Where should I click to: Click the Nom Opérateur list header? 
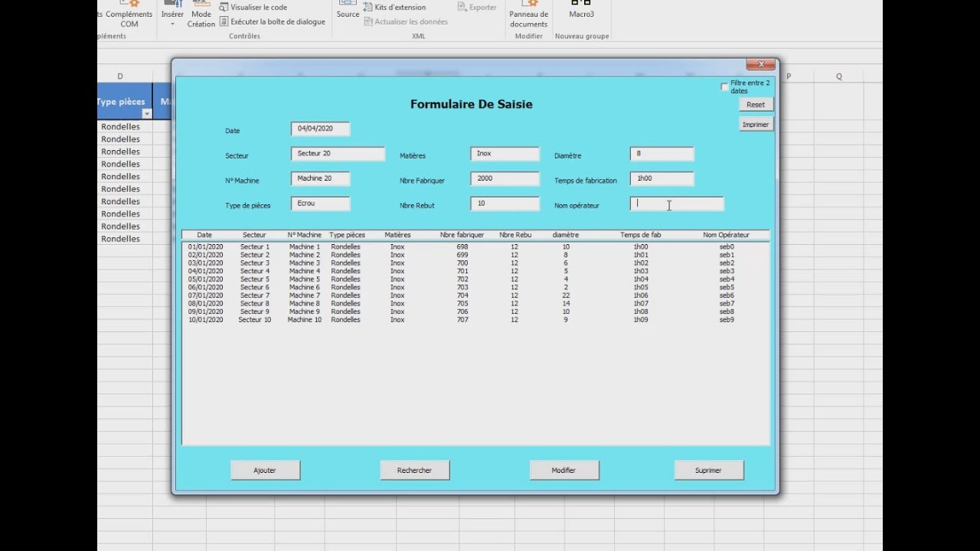tap(726, 235)
